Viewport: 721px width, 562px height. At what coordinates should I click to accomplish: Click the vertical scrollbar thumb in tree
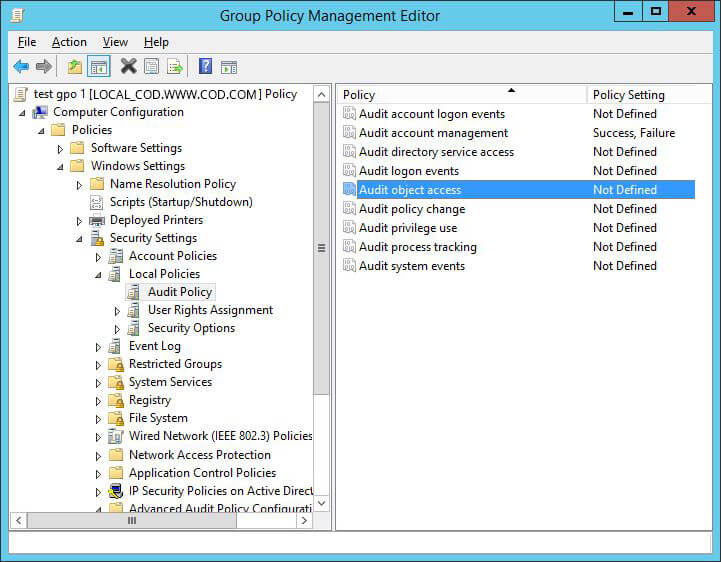(x=321, y=248)
